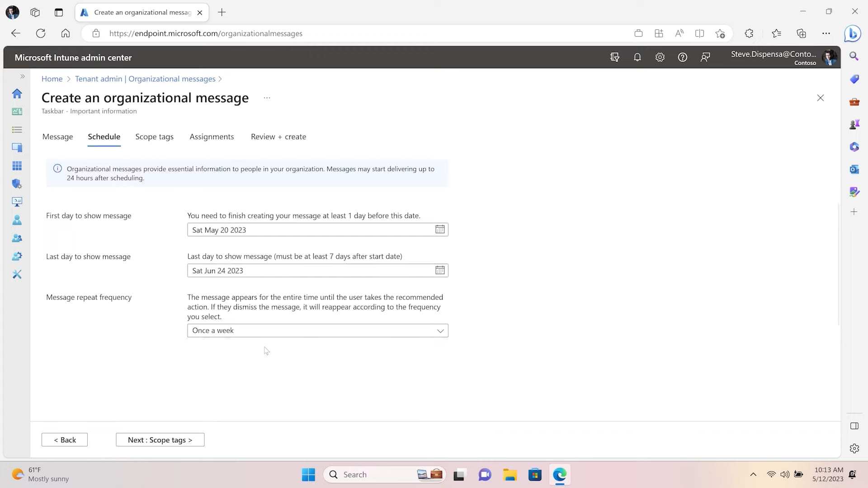Click the Next : Scope tags button
This screenshot has width=868, height=488.
point(160,440)
